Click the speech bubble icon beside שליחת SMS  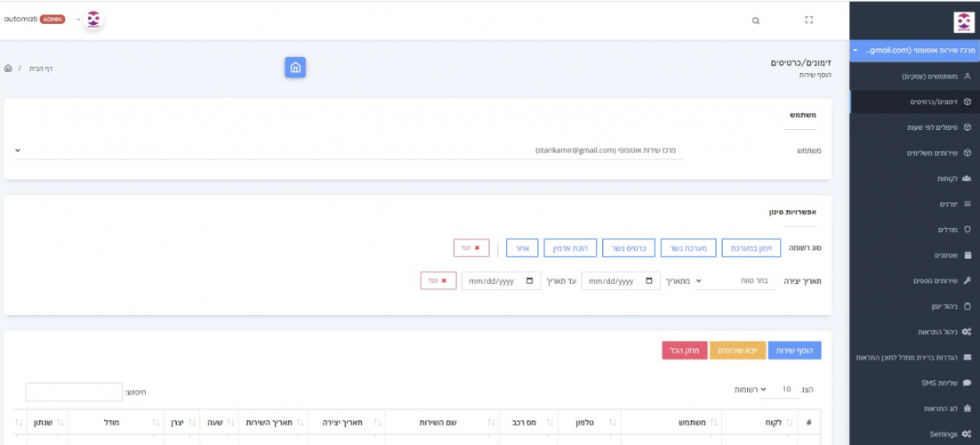tap(968, 383)
